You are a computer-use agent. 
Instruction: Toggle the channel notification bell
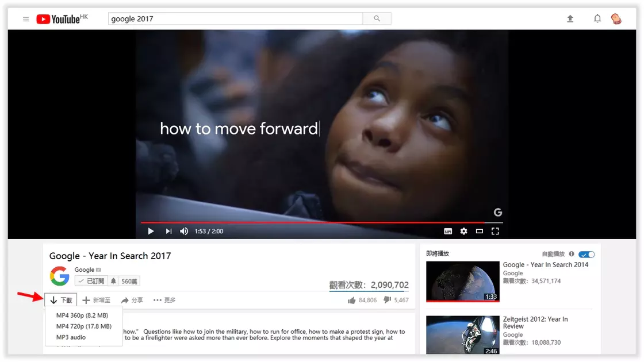pyautogui.click(x=113, y=281)
